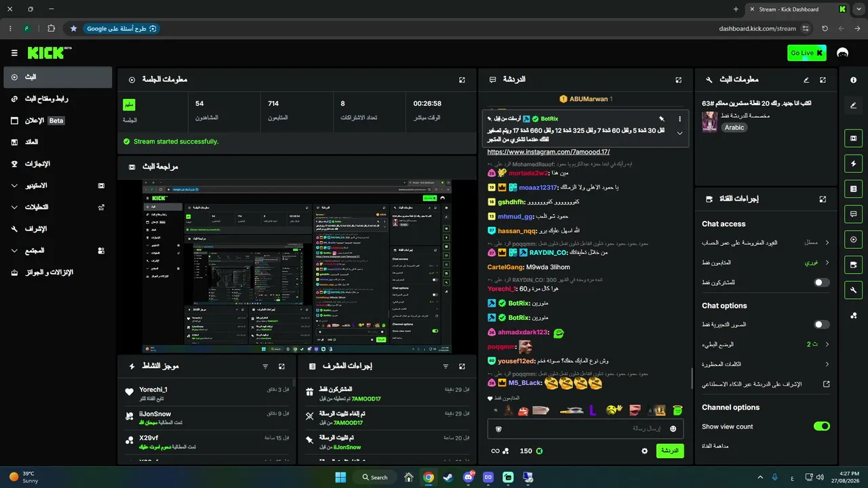Open the pinned BotRix message three-dot menu

679,119
